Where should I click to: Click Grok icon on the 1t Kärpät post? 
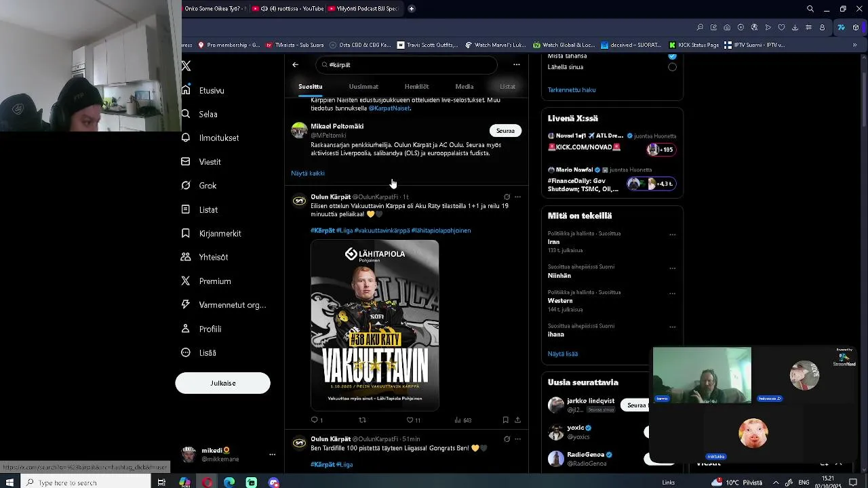point(507,197)
